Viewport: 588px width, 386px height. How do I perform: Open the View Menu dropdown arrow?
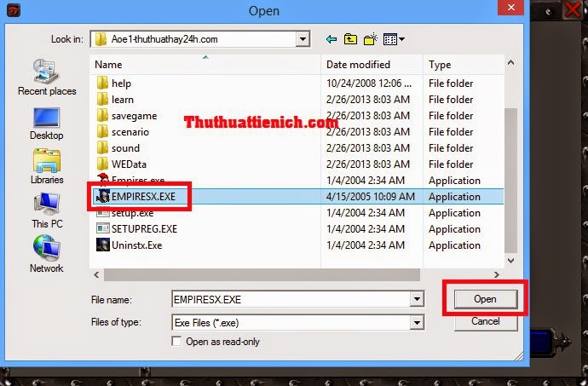[401, 39]
